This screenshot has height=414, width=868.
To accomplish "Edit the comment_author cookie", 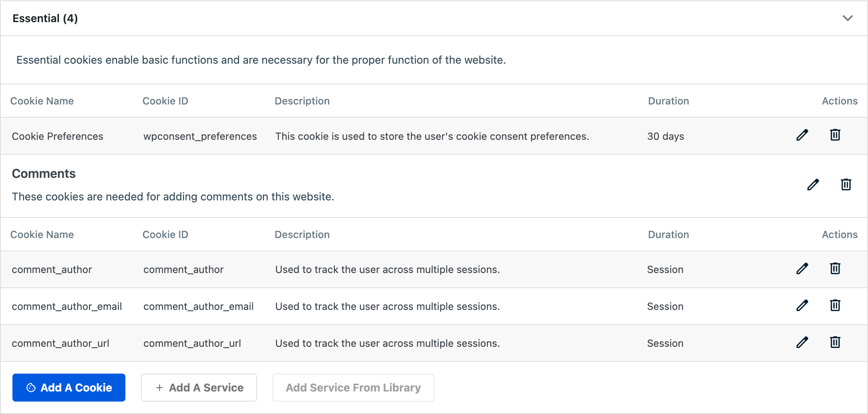I will pyautogui.click(x=802, y=269).
